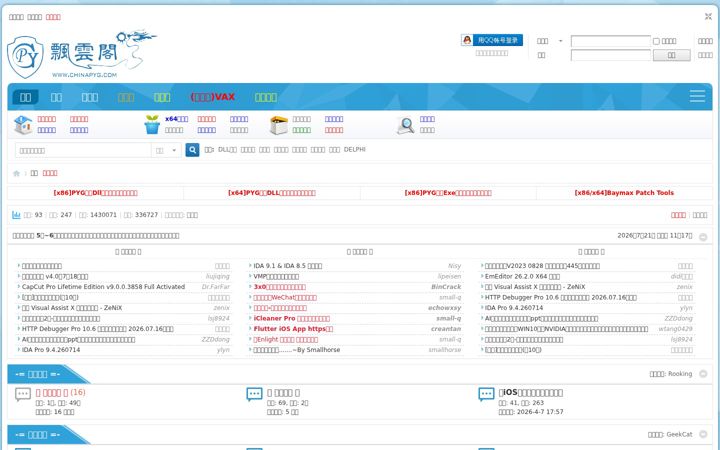
Task: Open author Nisy's profile
Action: pyautogui.click(x=455, y=266)
